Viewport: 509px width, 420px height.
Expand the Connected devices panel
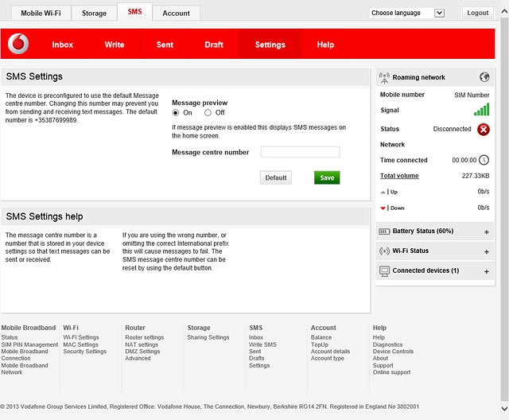click(x=486, y=272)
